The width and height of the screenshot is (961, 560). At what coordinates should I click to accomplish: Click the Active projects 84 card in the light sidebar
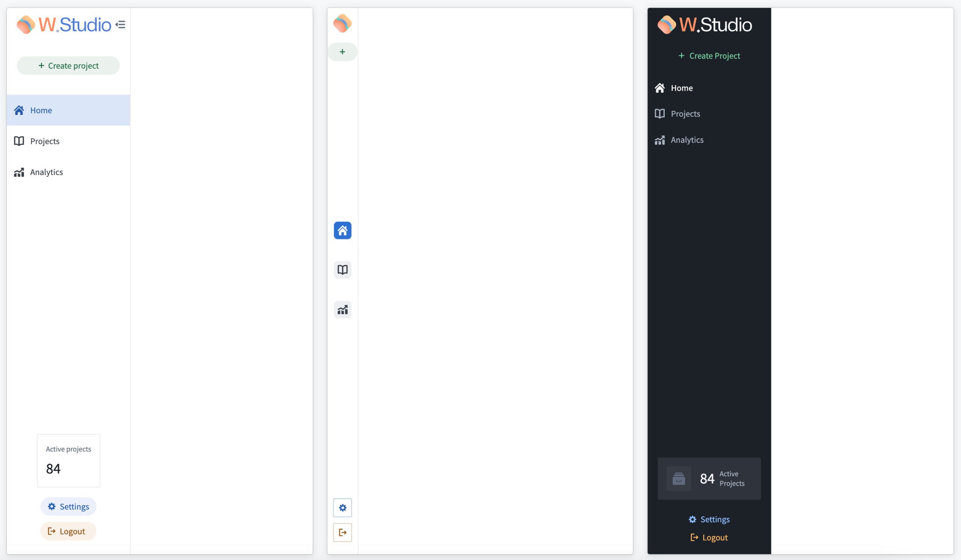point(69,461)
